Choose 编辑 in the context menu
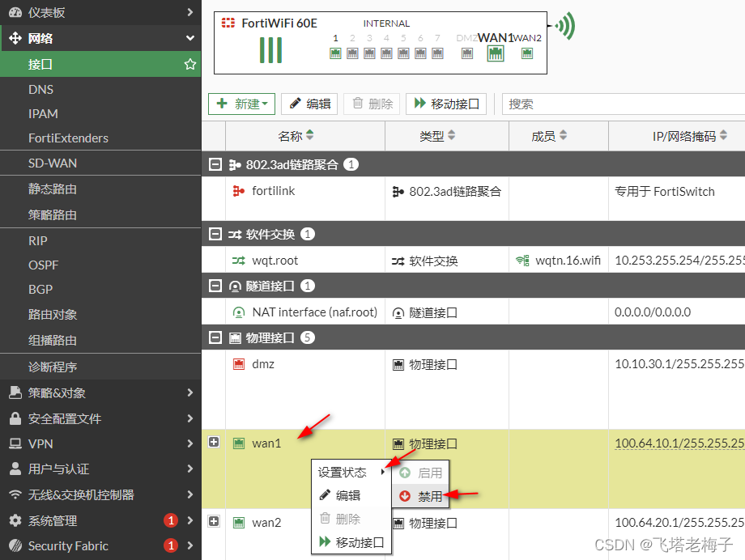The image size is (745, 560). pyautogui.click(x=351, y=495)
